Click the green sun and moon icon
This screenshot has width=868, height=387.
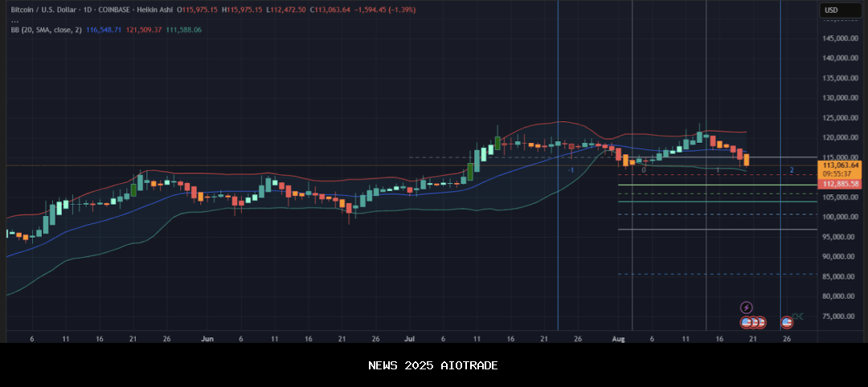coord(797,315)
